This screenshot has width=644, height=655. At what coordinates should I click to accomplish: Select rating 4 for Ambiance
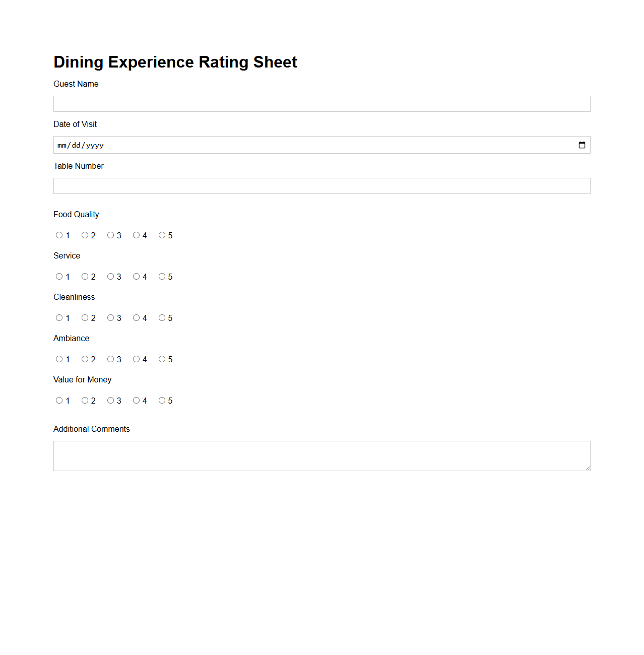point(136,359)
